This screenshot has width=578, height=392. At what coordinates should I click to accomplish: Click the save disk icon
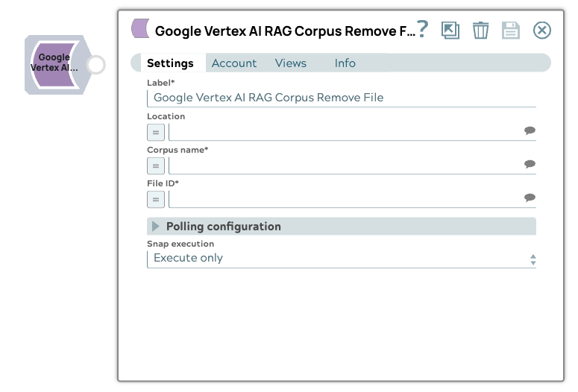click(511, 30)
